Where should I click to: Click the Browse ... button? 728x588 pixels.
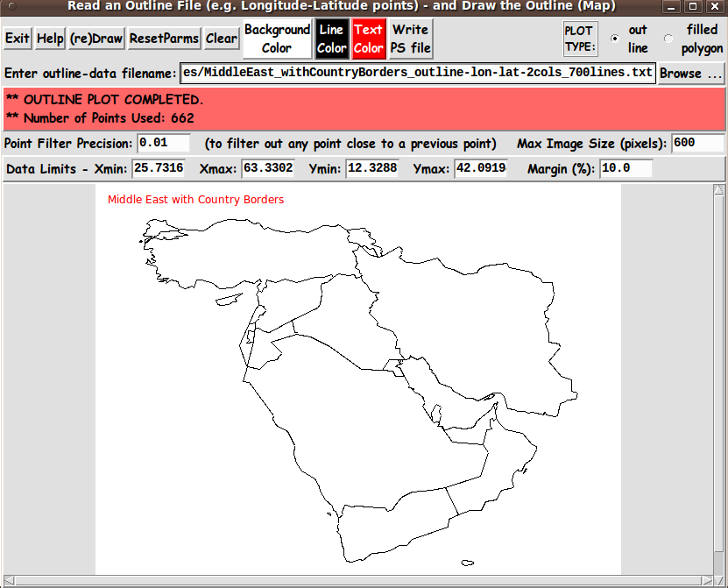[691, 74]
